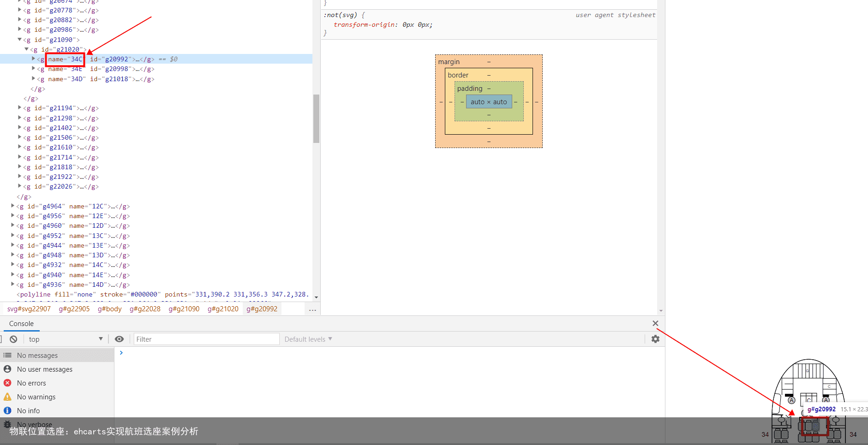The image size is (868, 445).
Task: Click the transform-origin property value
Action: (x=417, y=25)
